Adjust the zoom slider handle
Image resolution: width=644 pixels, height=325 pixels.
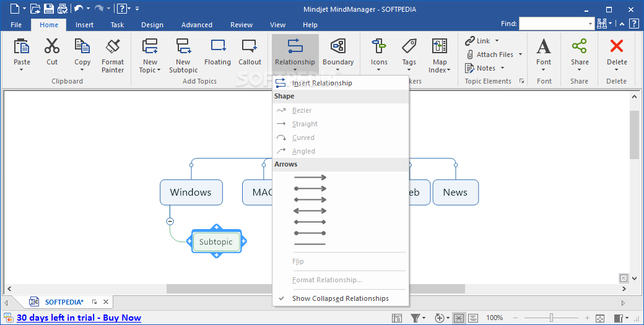[x=552, y=318]
